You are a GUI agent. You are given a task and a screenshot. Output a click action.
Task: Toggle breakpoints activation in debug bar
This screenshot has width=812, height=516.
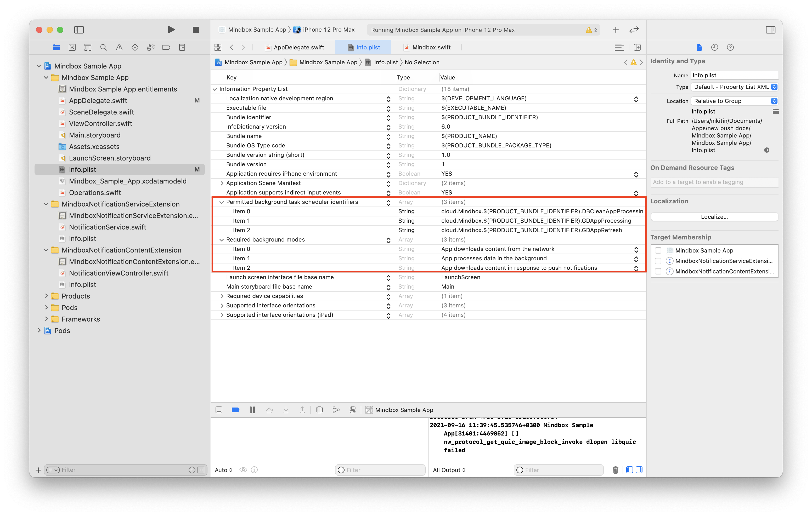coord(235,410)
